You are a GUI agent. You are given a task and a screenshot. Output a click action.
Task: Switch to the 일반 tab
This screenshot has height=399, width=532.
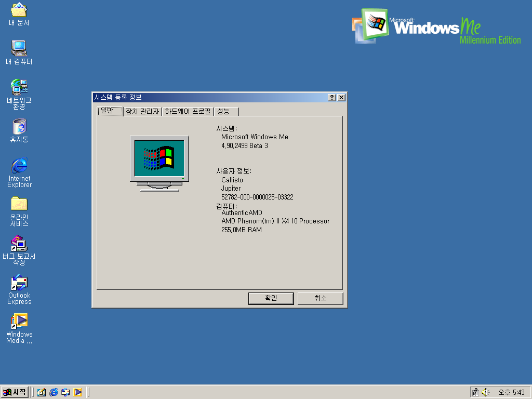tap(110, 111)
